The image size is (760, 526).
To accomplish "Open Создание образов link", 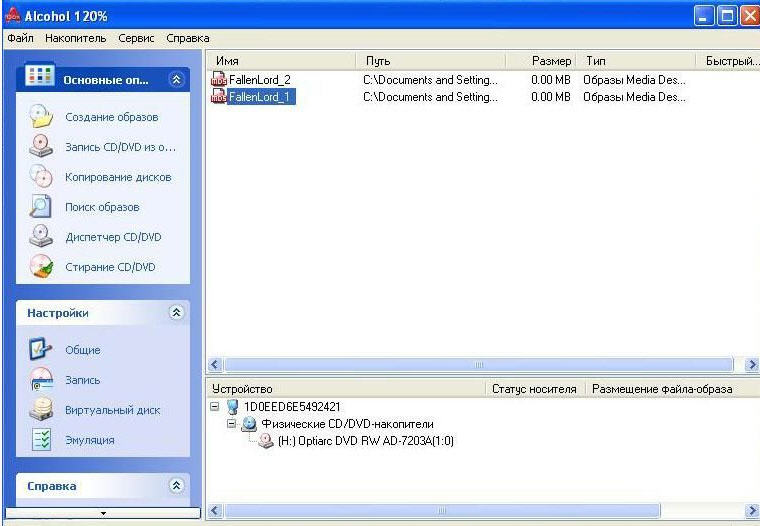I will click(x=111, y=117).
